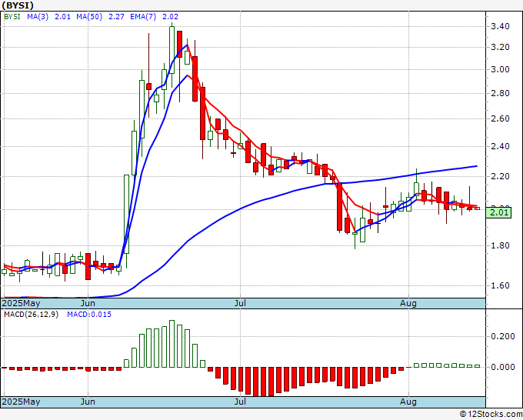Click the EMA(7) value 2.02
This screenshot has height=420, width=523.
[x=170, y=17]
